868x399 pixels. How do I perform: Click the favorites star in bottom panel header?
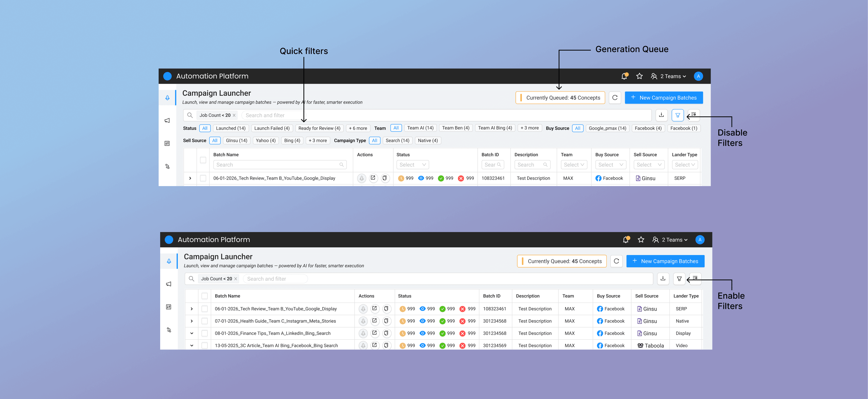tap(641, 240)
